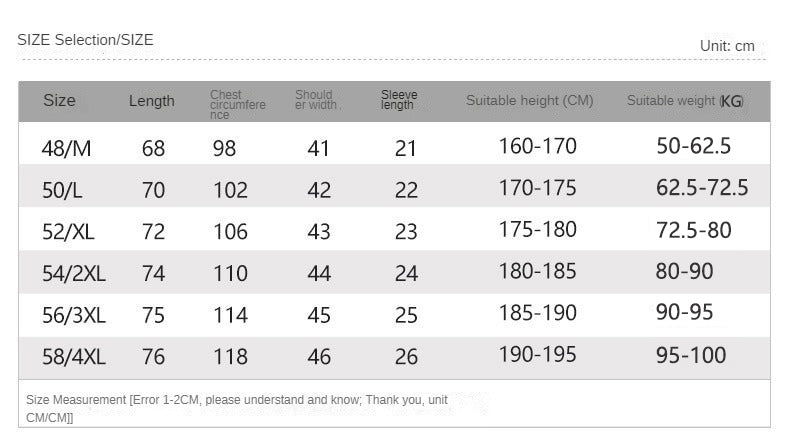Select the 56/3XL size cell

point(73,315)
